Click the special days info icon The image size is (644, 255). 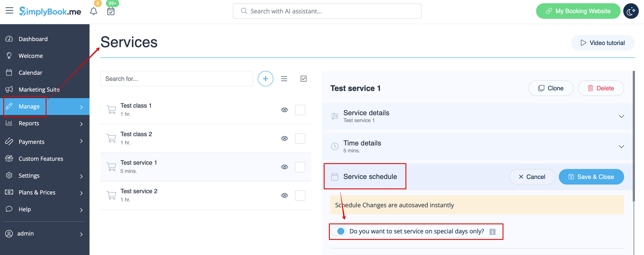(492, 232)
